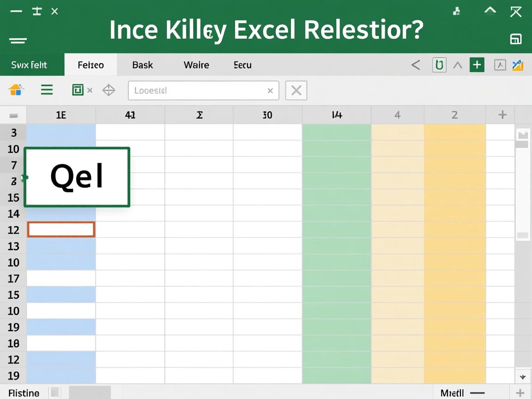Open the Waire tab
This screenshot has height=399, width=532.
coord(196,65)
